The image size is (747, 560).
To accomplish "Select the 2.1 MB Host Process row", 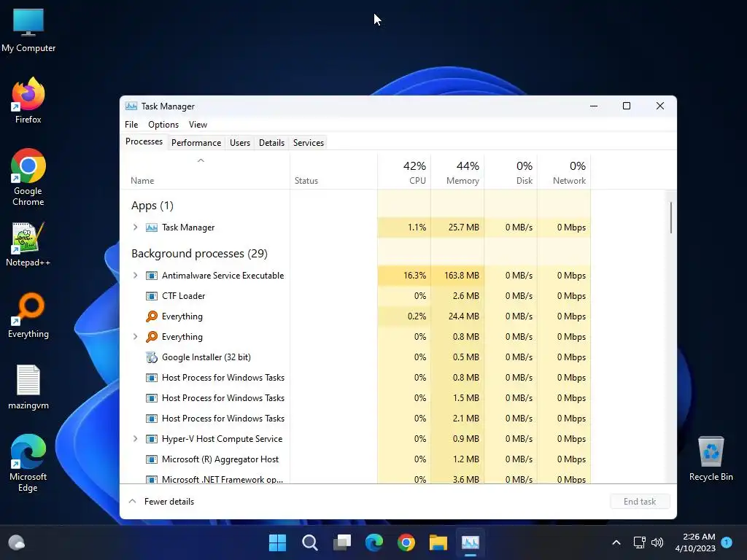I will tap(355, 419).
